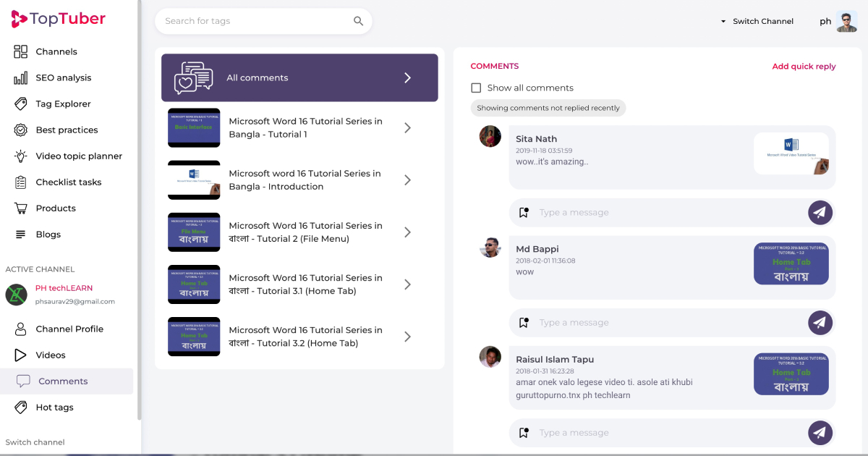Click the 'wow..it's amazing..' comment text
This screenshot has width=868, height=456.
coord(552,161)
